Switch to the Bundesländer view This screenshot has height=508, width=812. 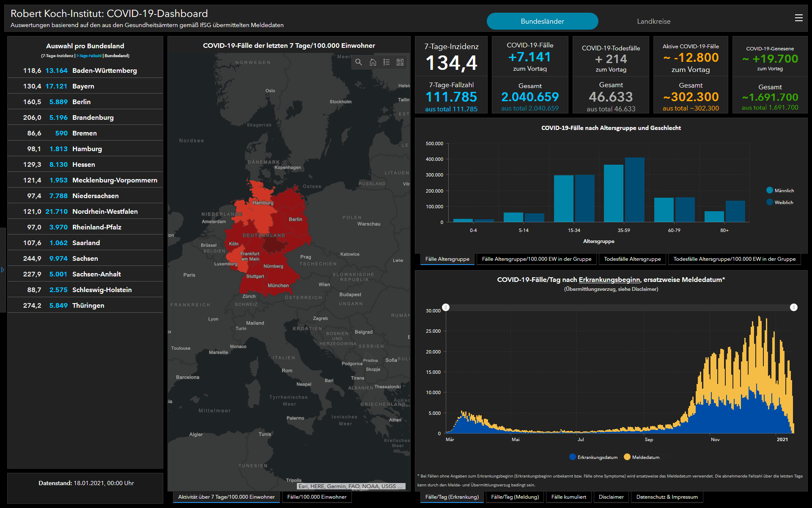(x=542, y=21)
